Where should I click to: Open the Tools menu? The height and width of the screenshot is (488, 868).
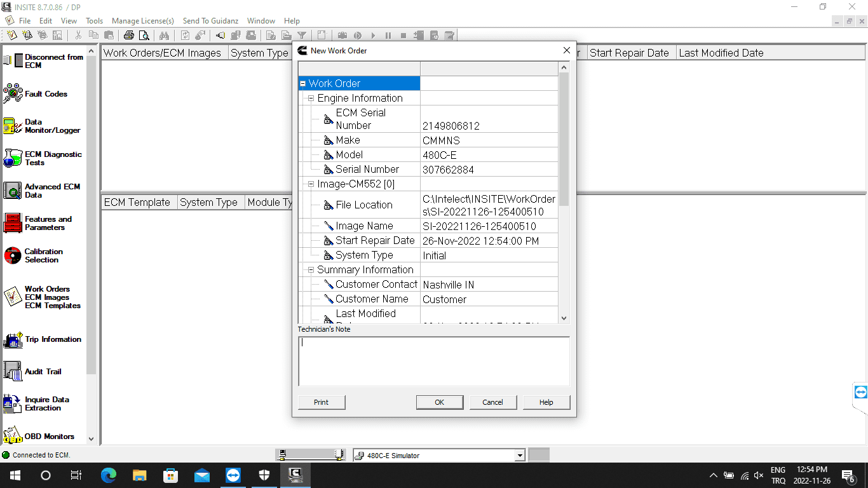[94, 21]
